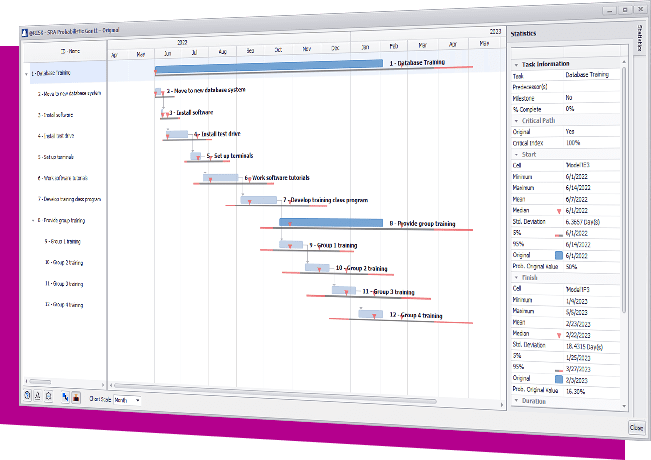The width and height of the screenshot is (651, 460).
Task: Collapse the Critical Path section
Action: tap(516, 120)
